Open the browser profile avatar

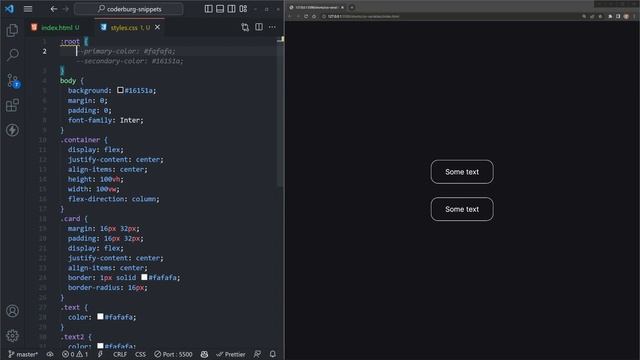(x=626, y=16)
